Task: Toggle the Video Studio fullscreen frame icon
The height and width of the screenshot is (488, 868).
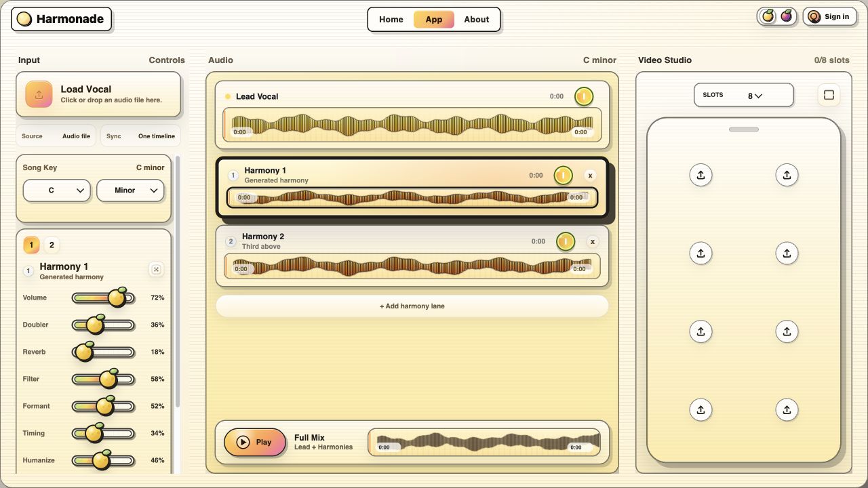Action: pos(829,95)
